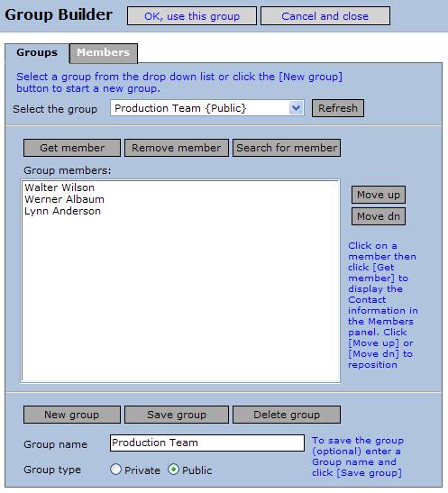Select Walter Wilson in group members
Image resolution: width=448 pixels, height=493 pixels.
tap(59, 187)
